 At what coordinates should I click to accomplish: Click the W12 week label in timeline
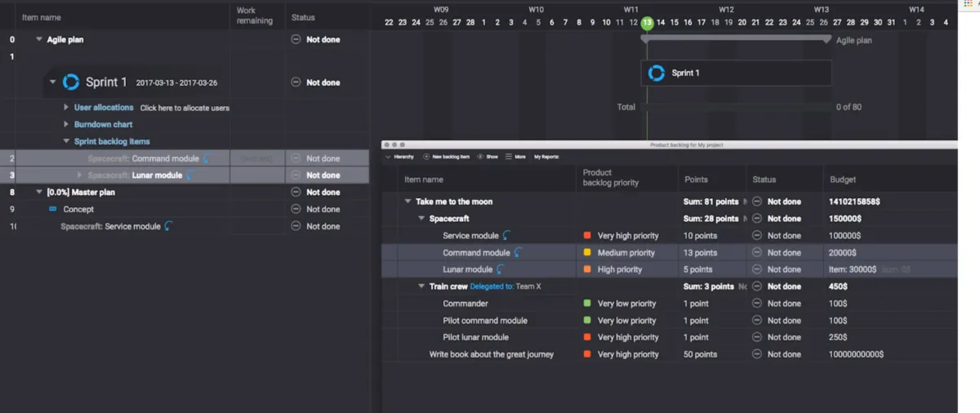pyautogui.click(x=726, y=10)
